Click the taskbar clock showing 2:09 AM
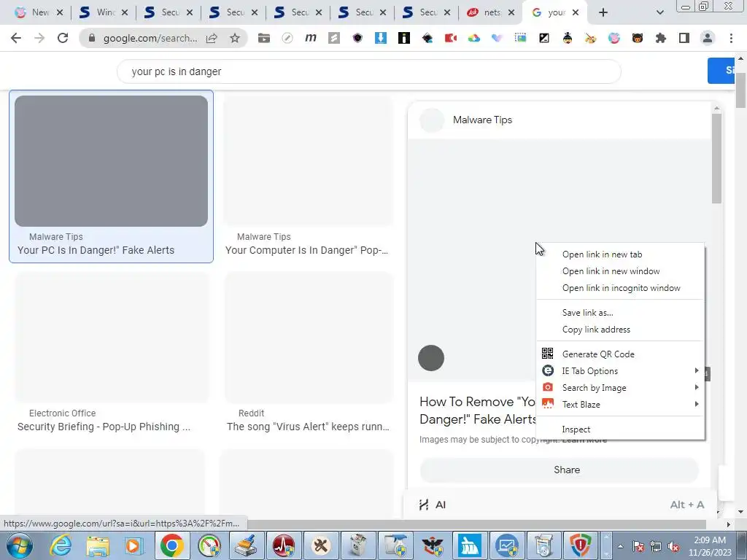Viewport: 747px width, 560px height. (709, 546)
